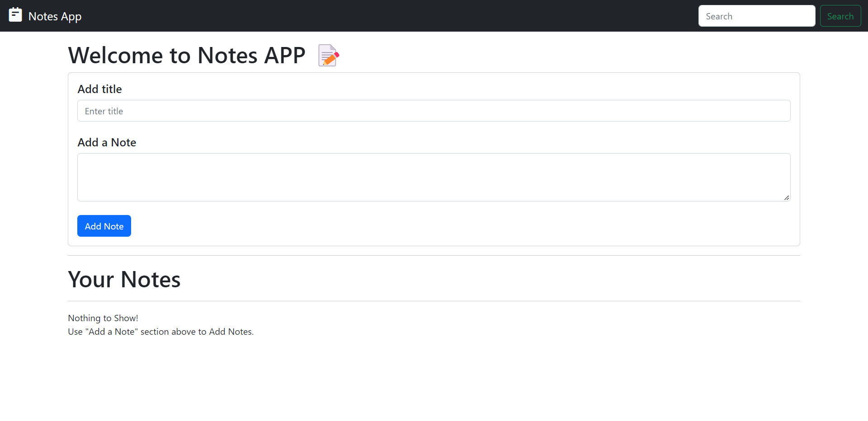
Task: Click the Nothing to Show message
Action: (x=103, y=318)
